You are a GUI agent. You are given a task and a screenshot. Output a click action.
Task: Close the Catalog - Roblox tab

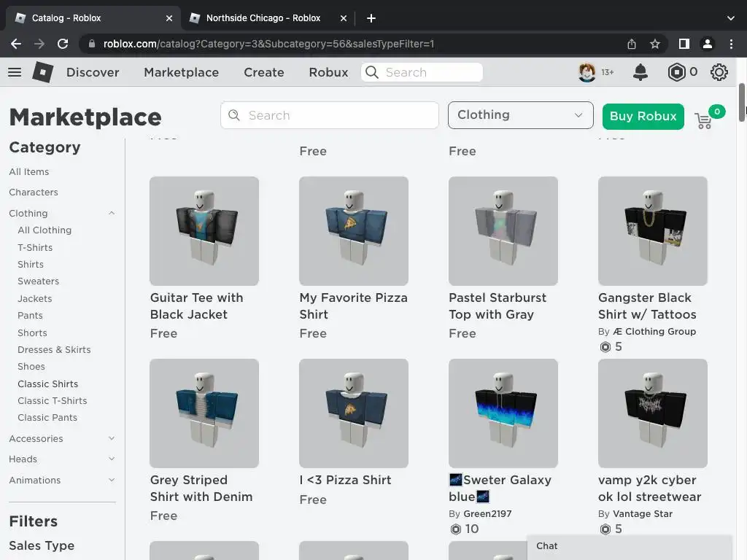(169, 18)
